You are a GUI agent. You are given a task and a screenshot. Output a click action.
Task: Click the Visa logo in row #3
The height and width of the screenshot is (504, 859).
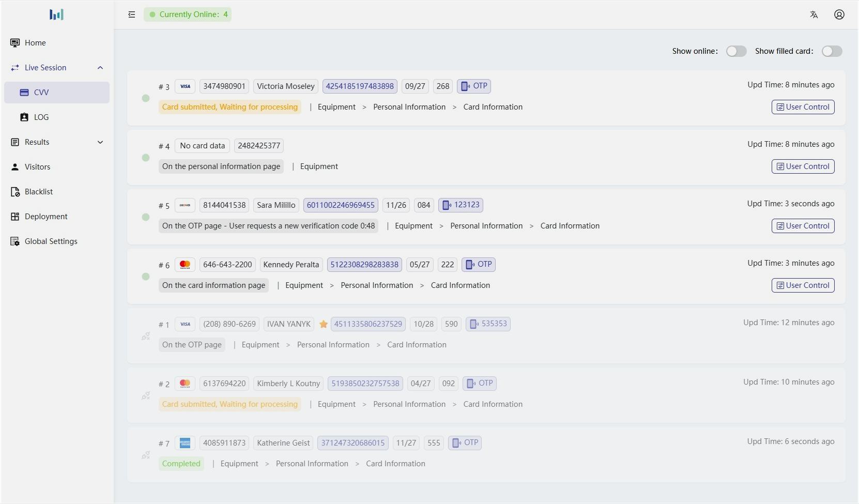tap(185, 86)
